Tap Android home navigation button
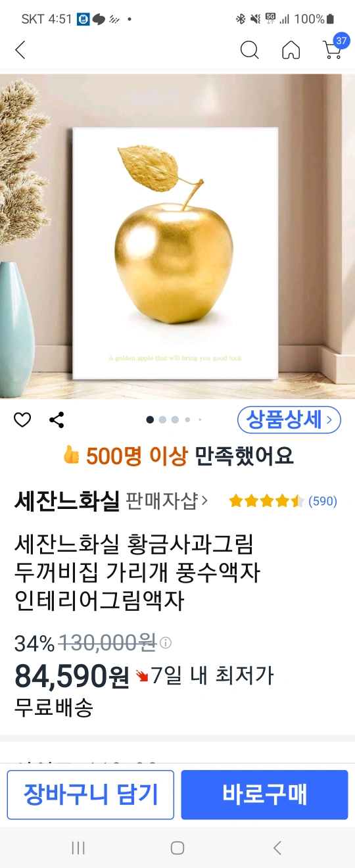Screen dimensions: 355x868 (177, 848)
